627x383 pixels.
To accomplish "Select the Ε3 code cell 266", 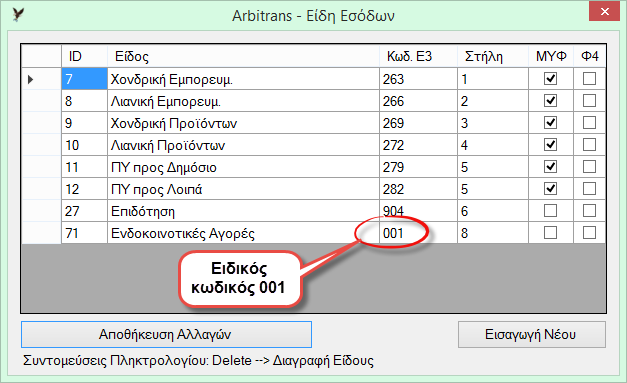I will [418, 101].
